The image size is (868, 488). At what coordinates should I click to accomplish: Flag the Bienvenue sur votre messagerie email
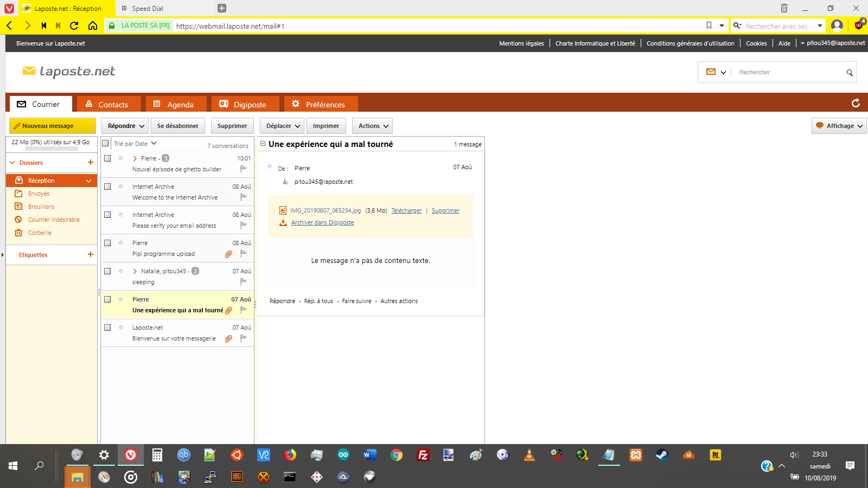(x=244, y=338)
